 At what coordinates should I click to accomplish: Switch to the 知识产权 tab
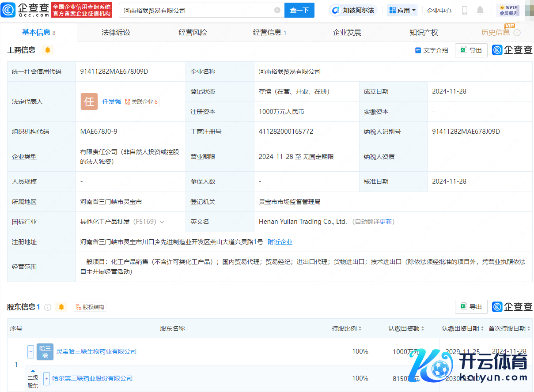coord(424,32)
